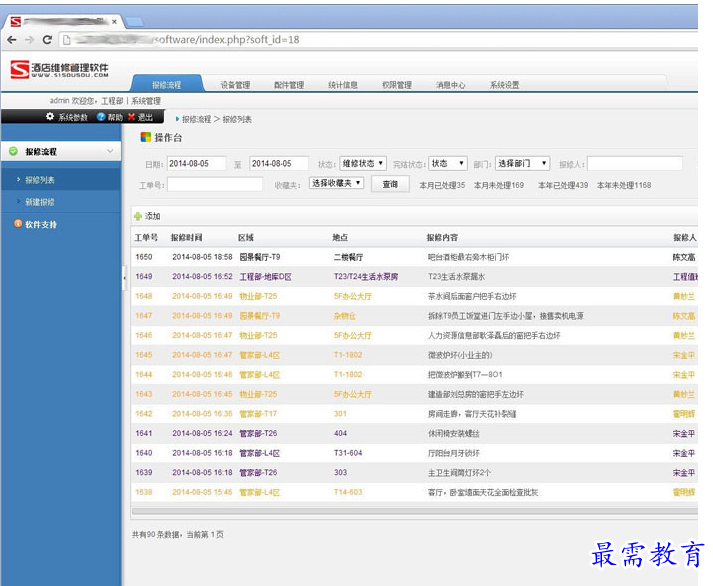Open the 设备管理 tab
The width and height of the screenshot is (713, 586).
[235, 85]
